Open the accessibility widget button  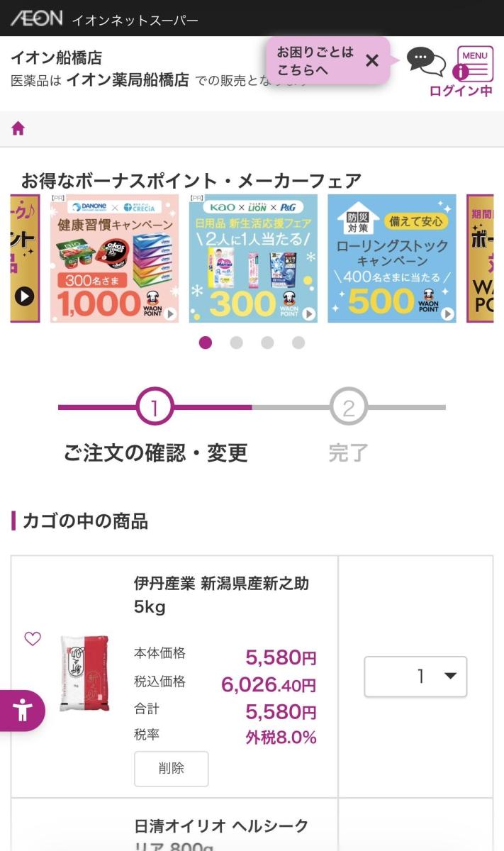pos(23,710)
